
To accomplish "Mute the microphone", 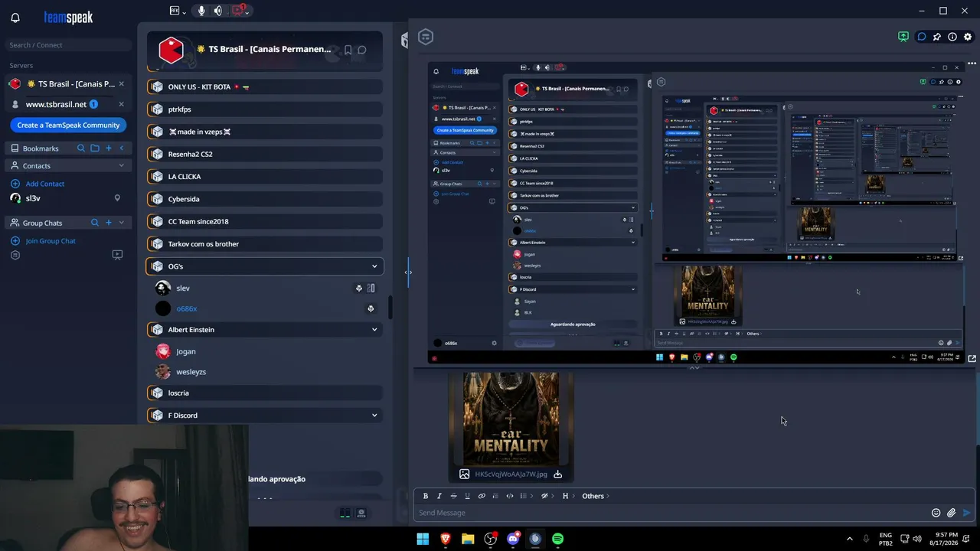I will (x=201, y=11).
